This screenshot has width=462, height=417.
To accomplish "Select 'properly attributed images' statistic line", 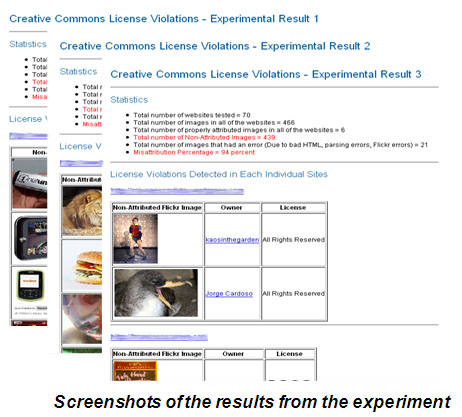I will click(x=239, y=130).
